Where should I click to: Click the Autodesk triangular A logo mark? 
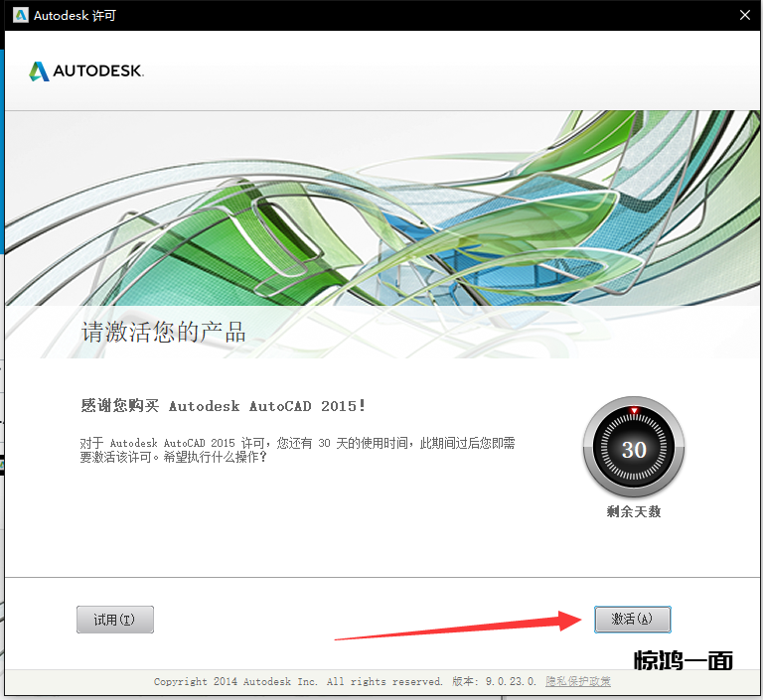click(39, 71)
